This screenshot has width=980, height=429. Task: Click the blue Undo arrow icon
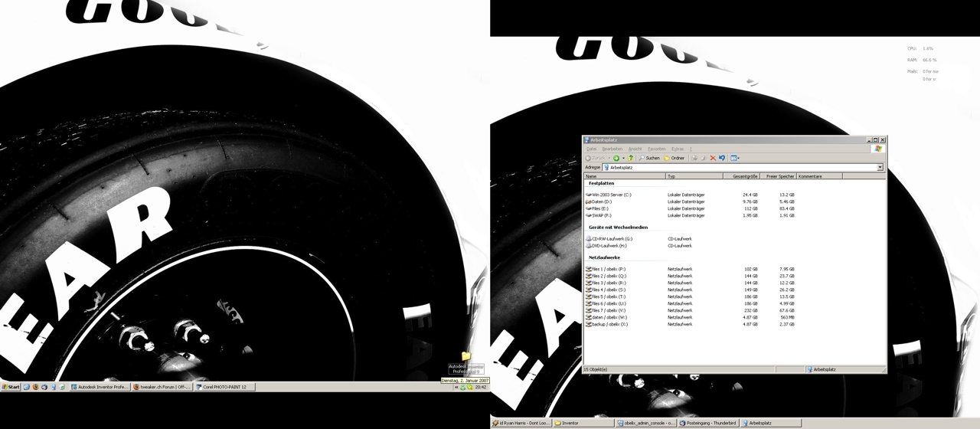click(x=721, y=158)
